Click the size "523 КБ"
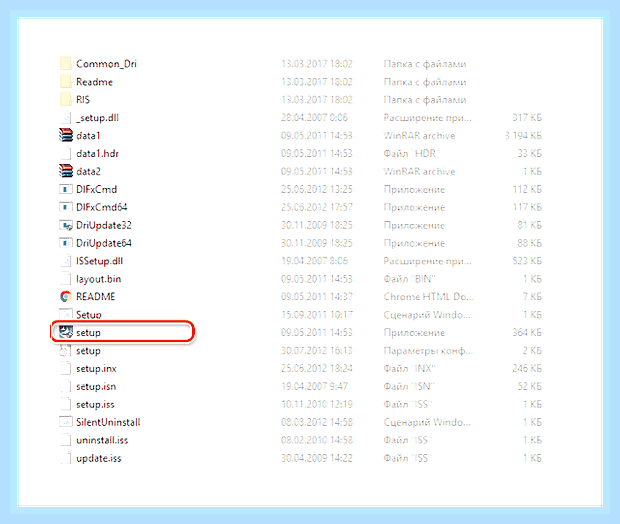 point(527,261)
